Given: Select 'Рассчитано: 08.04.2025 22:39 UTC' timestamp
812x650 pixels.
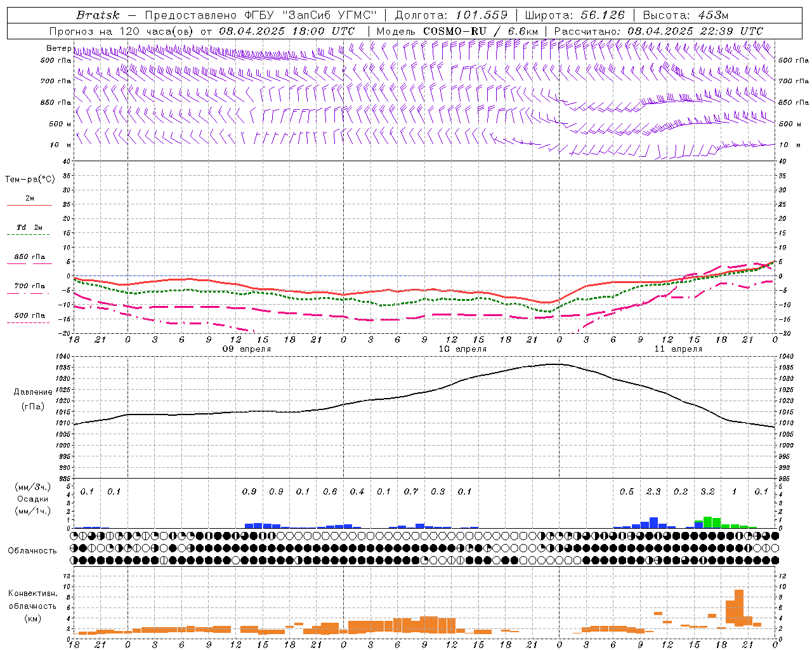Looking at the screenshot, I should tap(658, 31).
